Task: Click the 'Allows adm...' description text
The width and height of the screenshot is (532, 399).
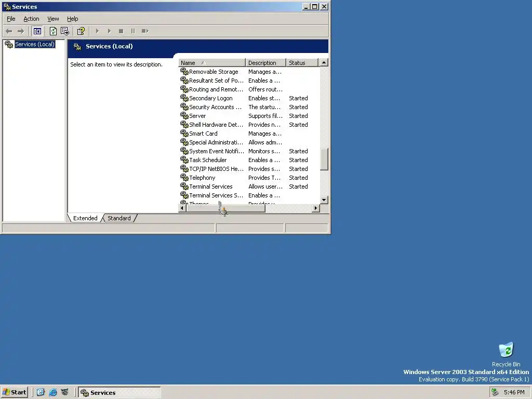Action: pos(265,142)
